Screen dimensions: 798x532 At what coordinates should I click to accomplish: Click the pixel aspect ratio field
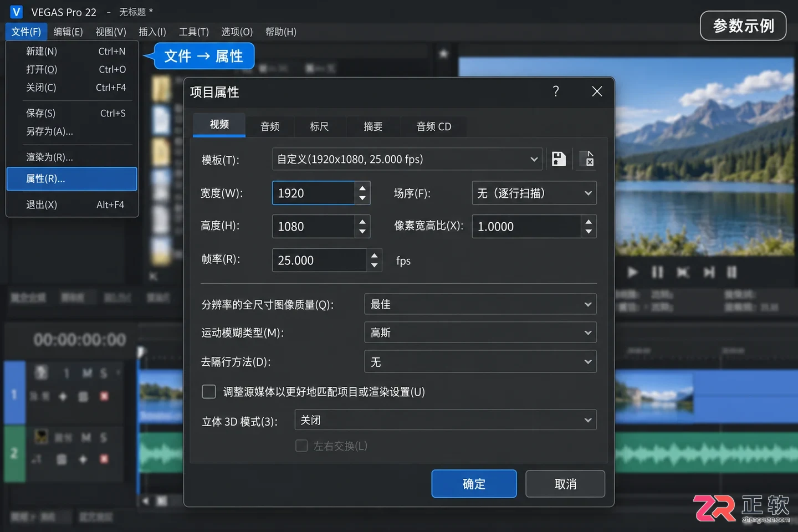(526, 226)
